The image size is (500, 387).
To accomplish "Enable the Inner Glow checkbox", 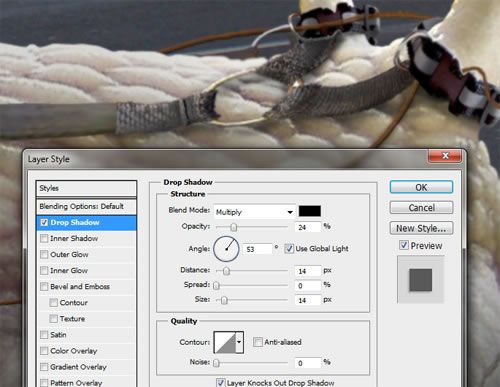I will pyautogui.click(x=44, y=270).
